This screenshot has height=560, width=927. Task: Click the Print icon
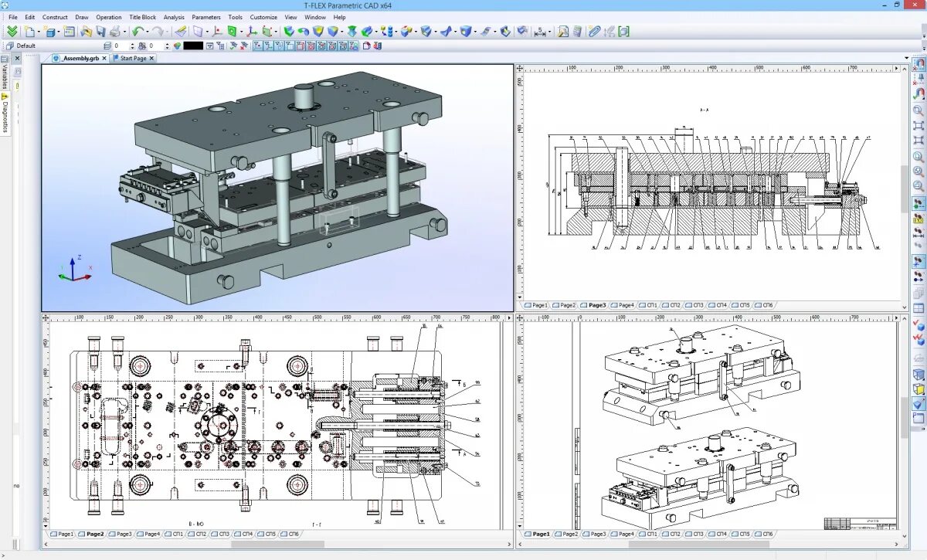(x=114, y=32)
